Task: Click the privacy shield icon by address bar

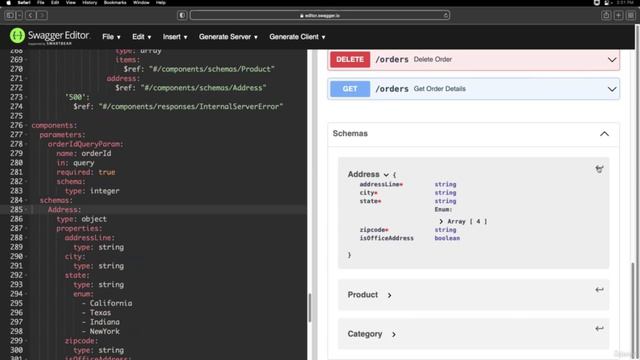Action: pyautogui.click(x=182, y=16)
